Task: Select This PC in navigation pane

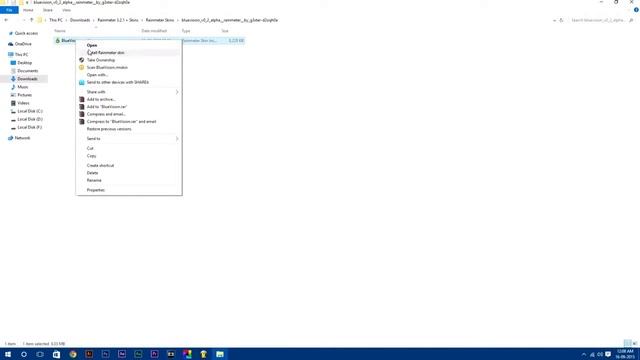Action: click(x=22, y=55)
